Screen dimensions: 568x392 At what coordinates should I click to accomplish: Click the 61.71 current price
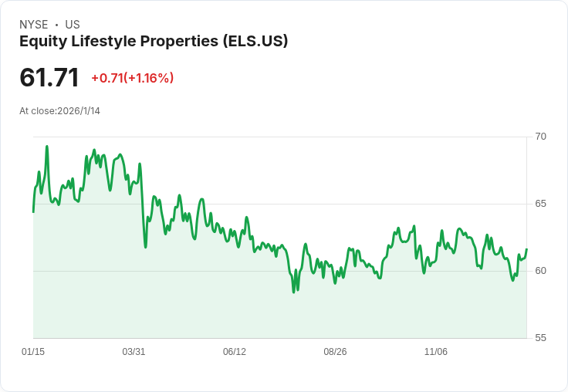(x=49, y=78)
